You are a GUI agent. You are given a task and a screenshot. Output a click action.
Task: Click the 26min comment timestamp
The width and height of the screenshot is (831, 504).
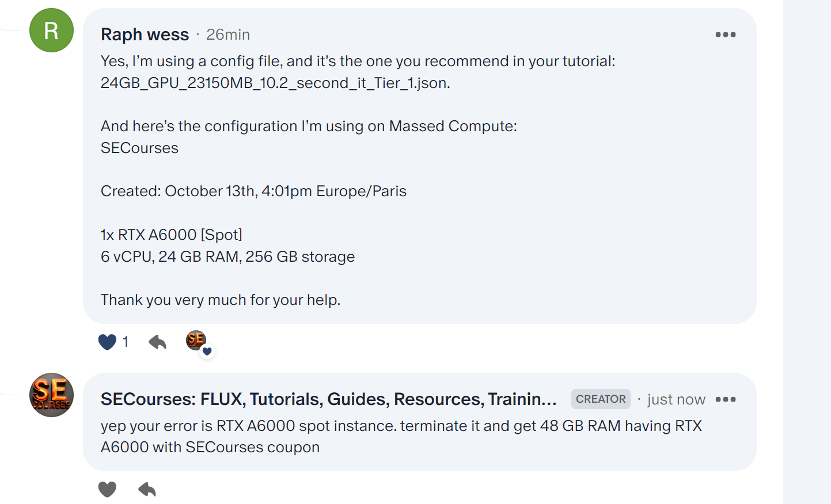pyautogui.click(x=228, y=35)
